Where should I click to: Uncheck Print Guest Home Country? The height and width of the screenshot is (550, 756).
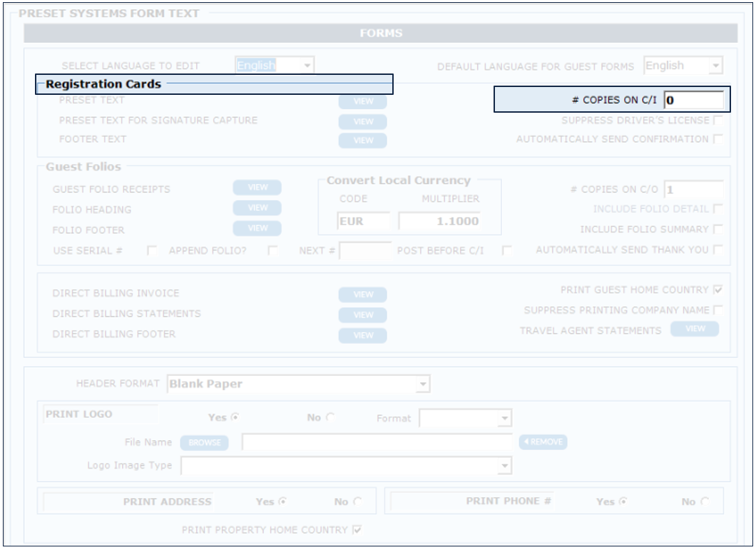717,290
